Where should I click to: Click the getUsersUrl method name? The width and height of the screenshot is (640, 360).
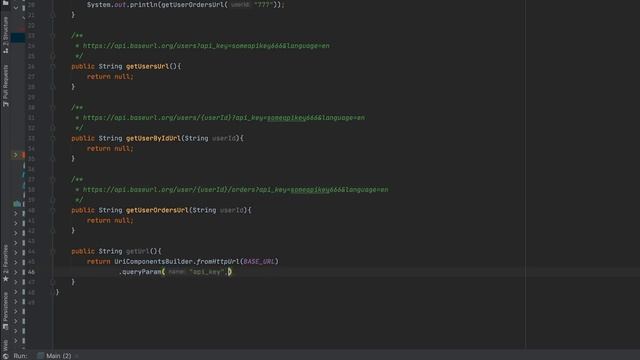[x=147, y=66]
